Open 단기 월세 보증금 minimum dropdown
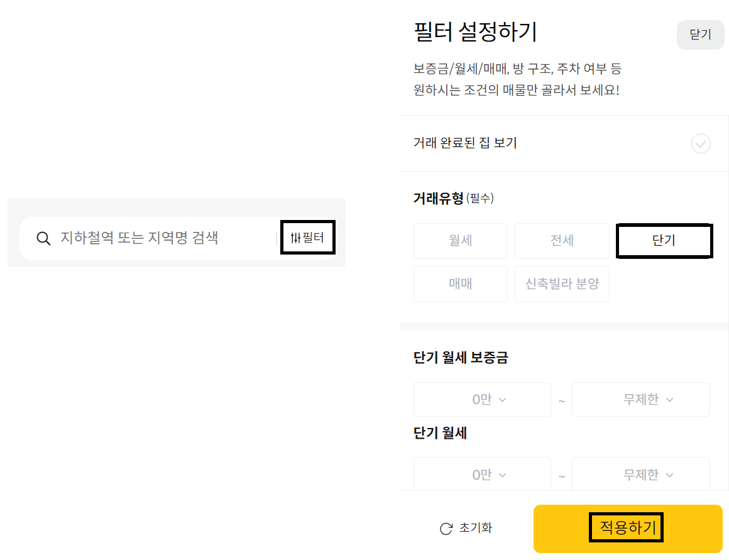Screen dimensions: 729x560 [482, 400]
